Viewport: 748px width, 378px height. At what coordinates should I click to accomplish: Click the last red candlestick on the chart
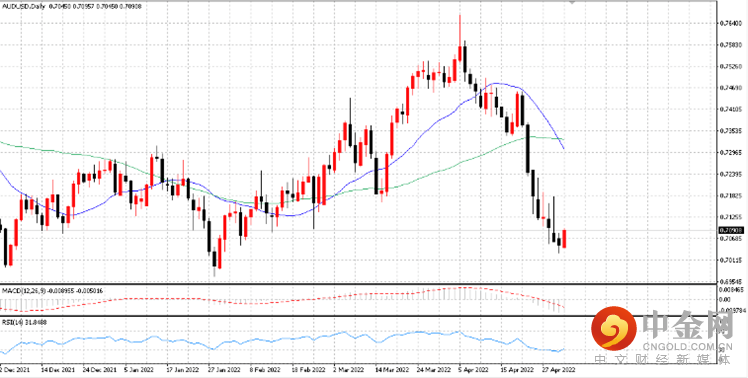click(564, 239)
